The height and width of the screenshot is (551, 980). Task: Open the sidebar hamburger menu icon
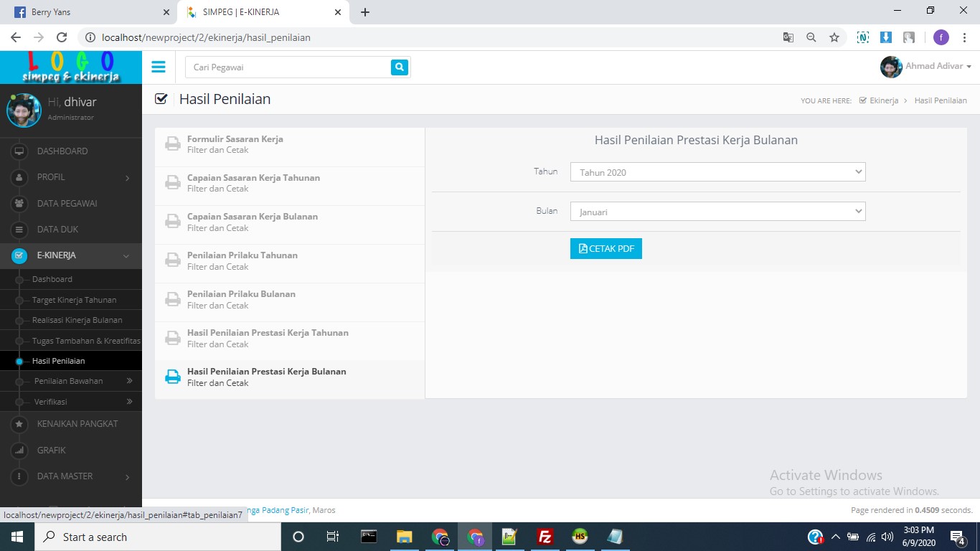[158, 66]
